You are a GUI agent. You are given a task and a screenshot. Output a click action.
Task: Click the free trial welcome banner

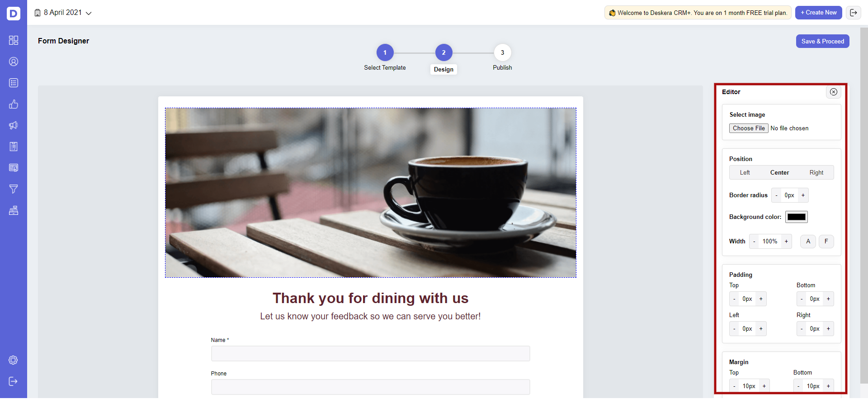698,13
